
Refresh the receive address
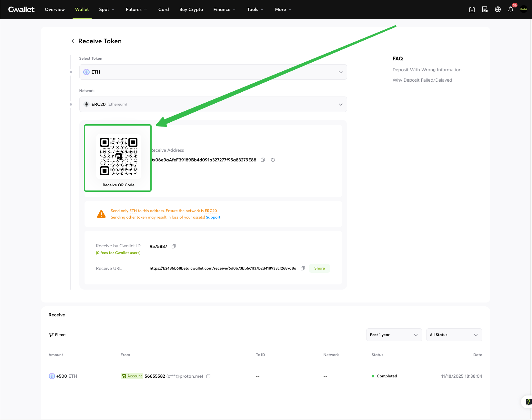pyautogui.click(x=273, y=160)
